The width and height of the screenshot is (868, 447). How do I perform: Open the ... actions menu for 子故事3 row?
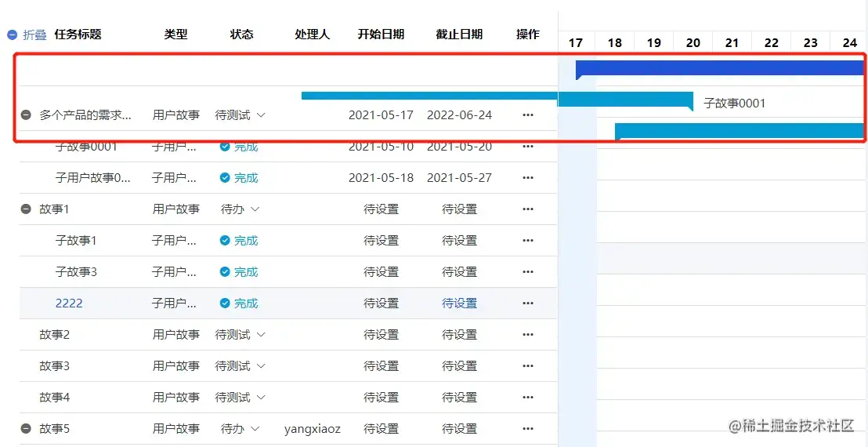click(x=527, y=272)
